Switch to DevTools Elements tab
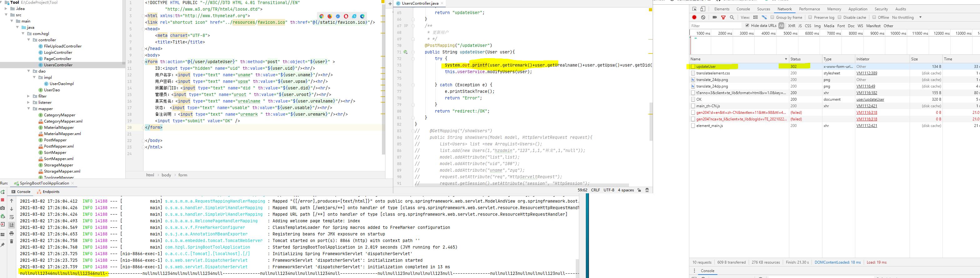Image resolution: width=980 pixels, height=278 pixels. pyautogui.click(x=722, y=9)
